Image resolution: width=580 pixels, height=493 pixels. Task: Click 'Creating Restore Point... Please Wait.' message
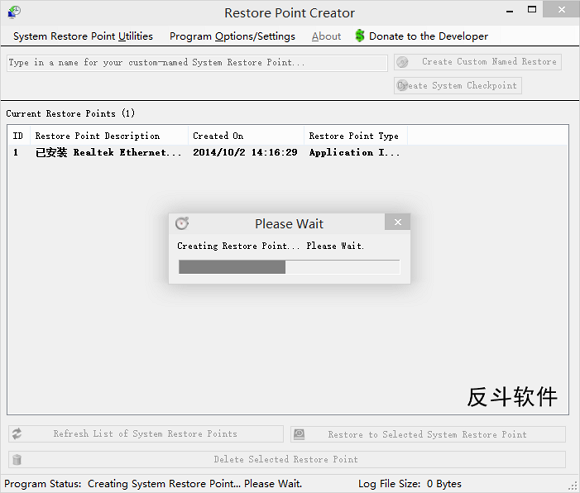point(270,246)
